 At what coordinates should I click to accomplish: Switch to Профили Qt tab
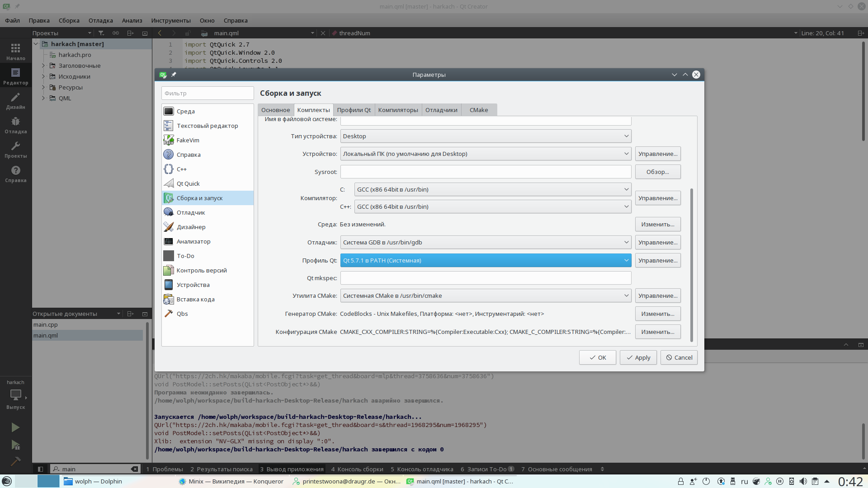pyautogui.click(x=354, y=110)
